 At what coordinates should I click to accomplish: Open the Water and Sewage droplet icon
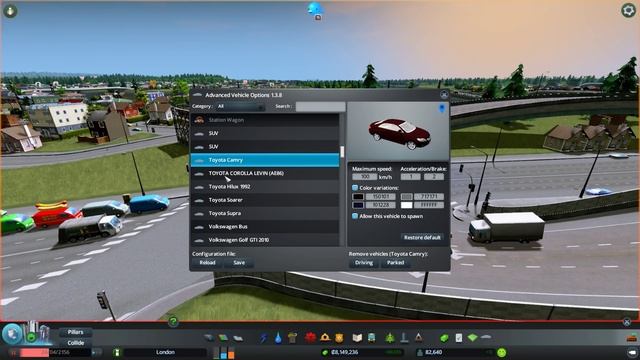pyautogui.click(x=278, y=338)
